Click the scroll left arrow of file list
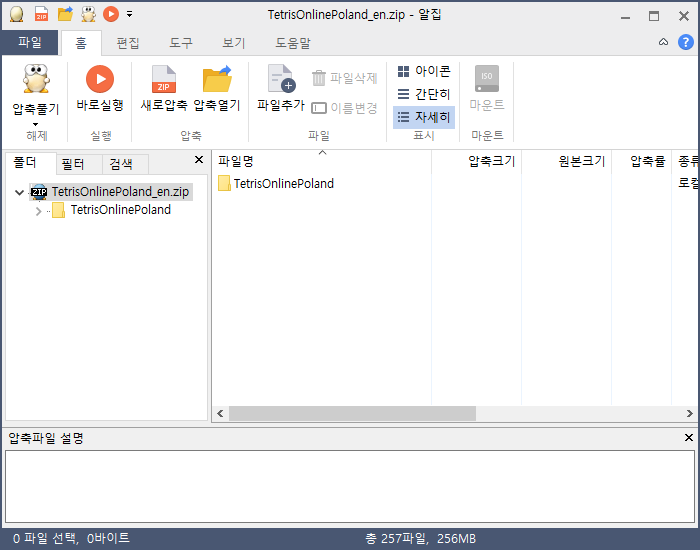The image size is (700, 550). pos(220,413)
